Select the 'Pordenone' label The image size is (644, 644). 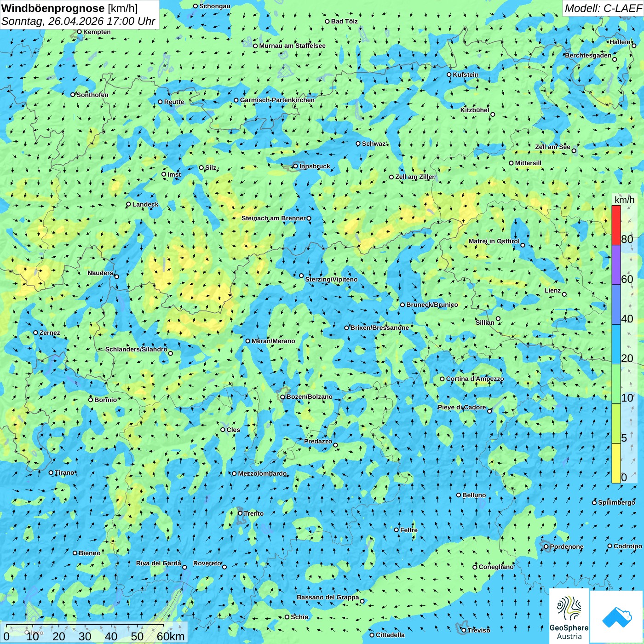[567, 546]
